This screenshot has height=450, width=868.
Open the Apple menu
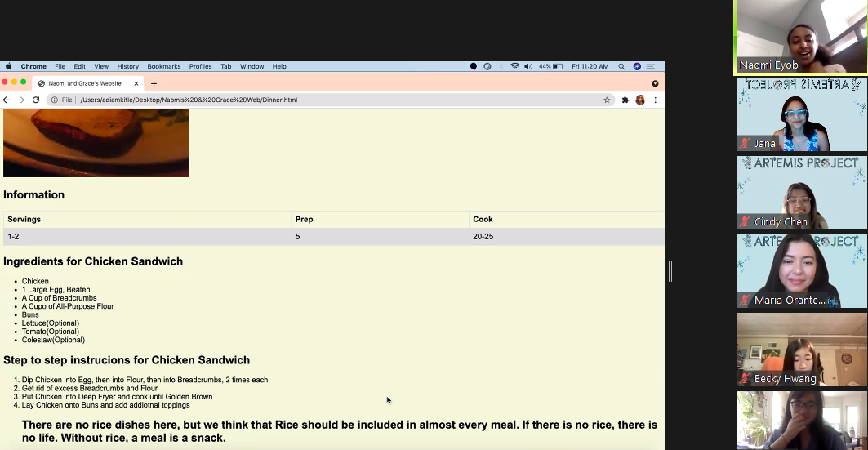(x=9, y=66)
